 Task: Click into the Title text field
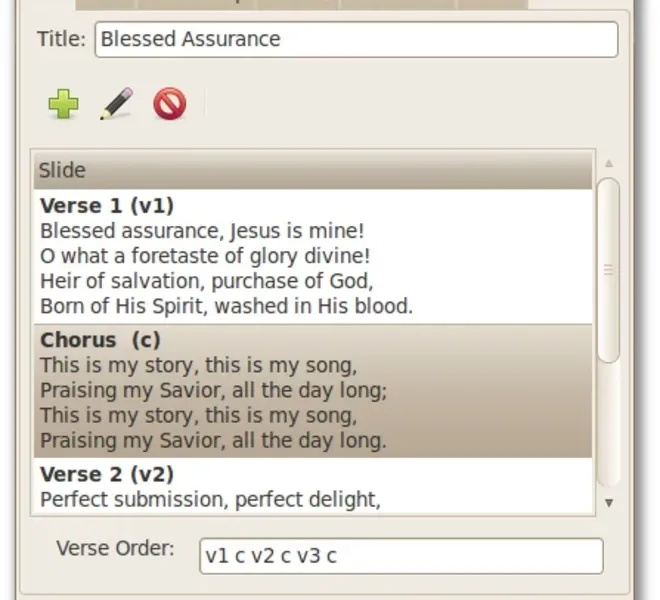(x=357, y=40)
